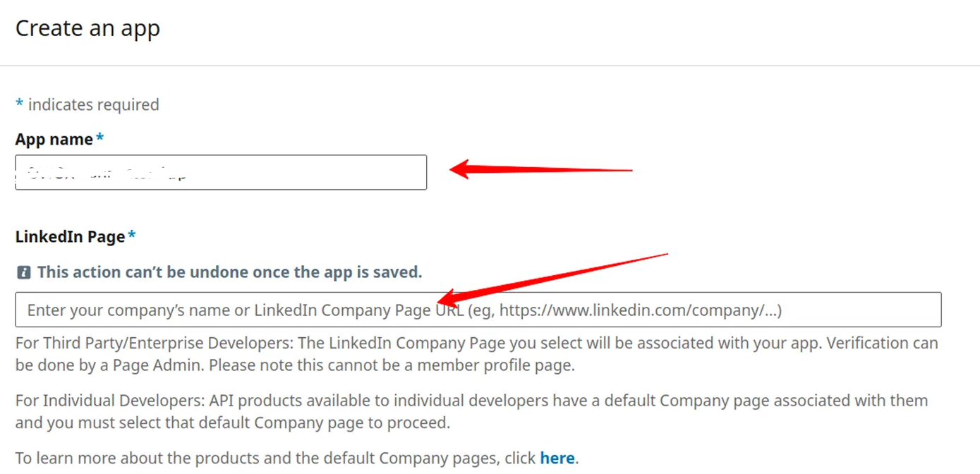This screenshot has height=474, width=980.
Task: Click the Third Party/Enterprise Developers help paragraph
Action: pyautogui.click(x=476, y=354)
